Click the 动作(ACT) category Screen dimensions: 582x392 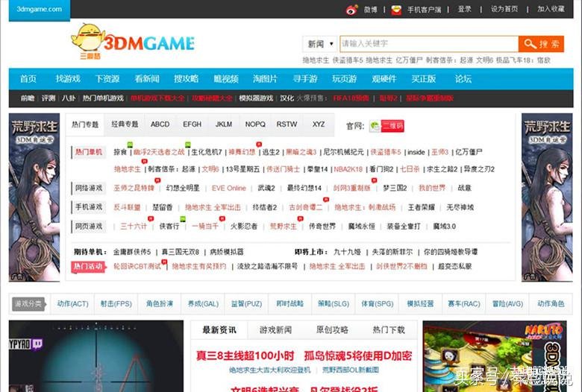coord(73,304)
